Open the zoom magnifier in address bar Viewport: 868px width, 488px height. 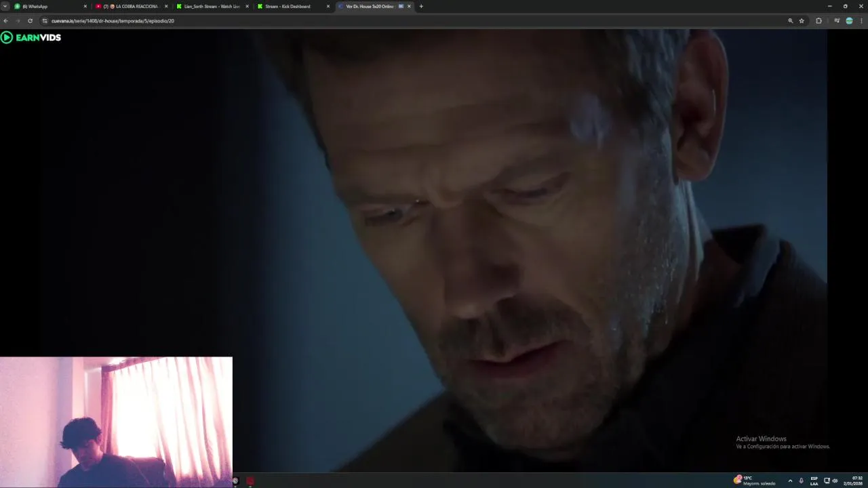[790, 21]
